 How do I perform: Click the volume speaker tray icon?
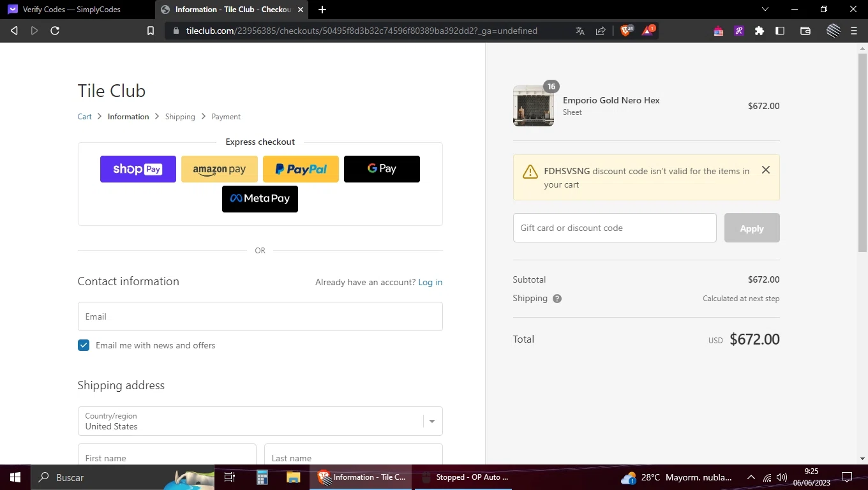click(782, 477)
